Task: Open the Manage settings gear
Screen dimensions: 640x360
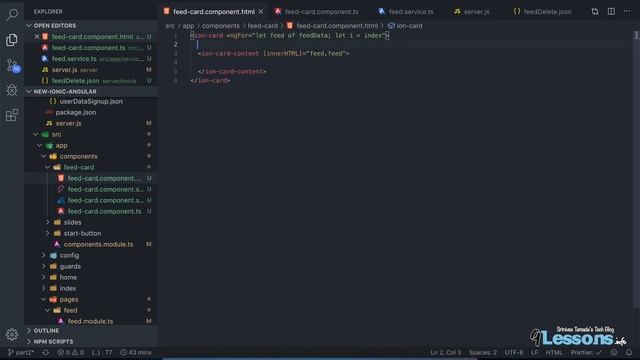Action: pos(12,334)
